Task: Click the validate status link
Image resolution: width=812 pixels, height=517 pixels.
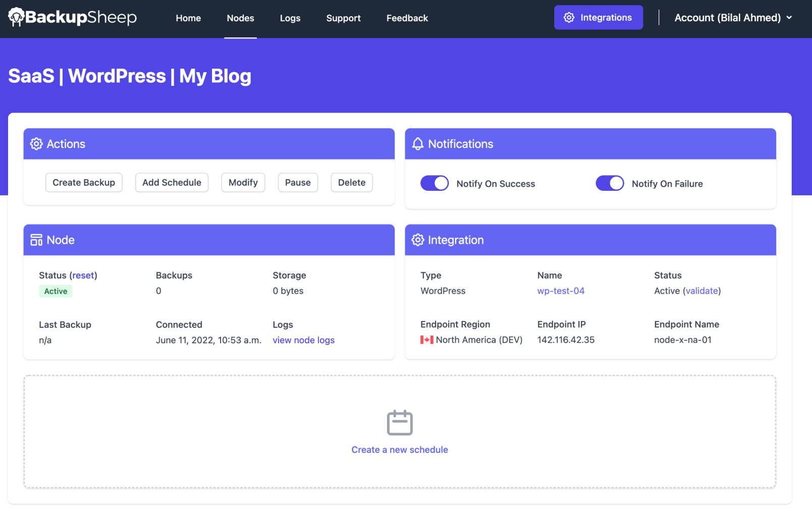Action: [701, 291]
